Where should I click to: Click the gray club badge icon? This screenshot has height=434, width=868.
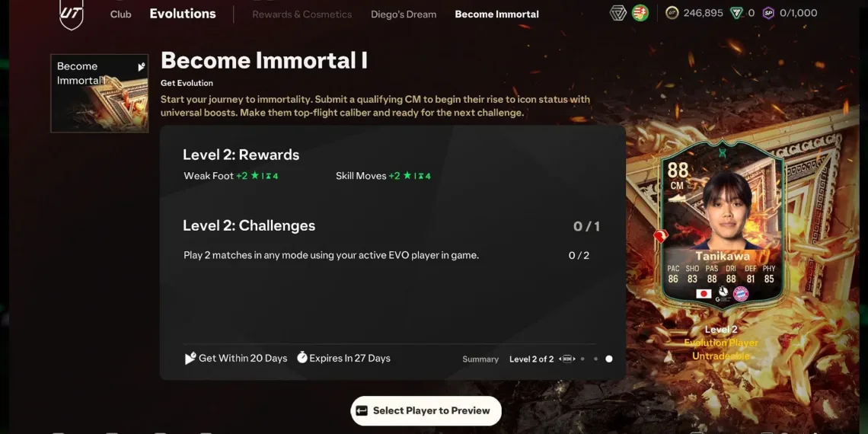pyautogui.click(x=617, y=13)
